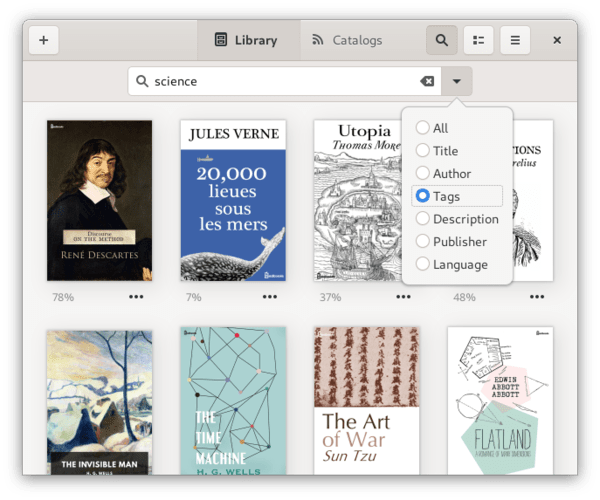This screenshot has height=500, width=600.
Task: Click the magnifier icon inside search field
Action: [142, 81]
